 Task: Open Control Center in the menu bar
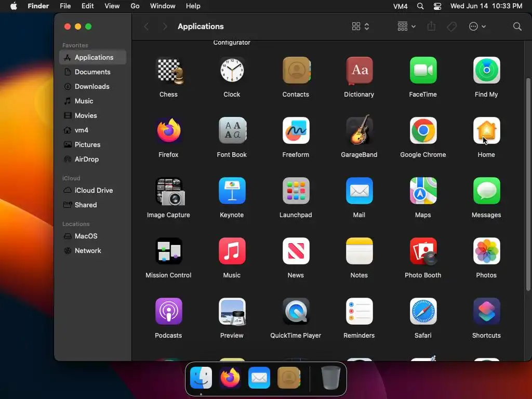pos(437,6)
